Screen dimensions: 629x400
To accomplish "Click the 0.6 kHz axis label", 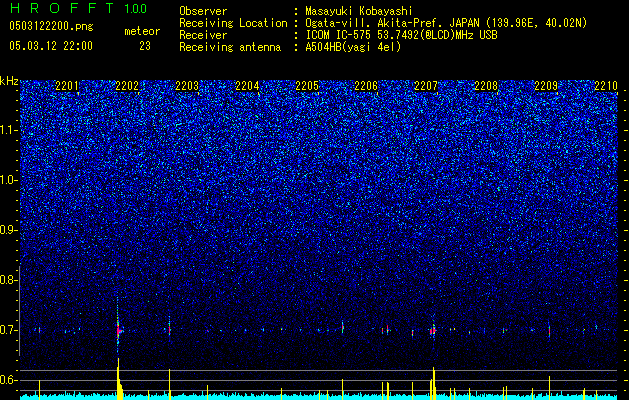I will (x=9, y=380).
